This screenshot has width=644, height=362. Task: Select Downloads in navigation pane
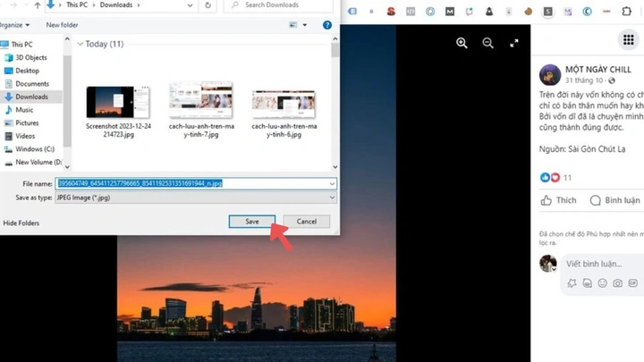(31, 97)
